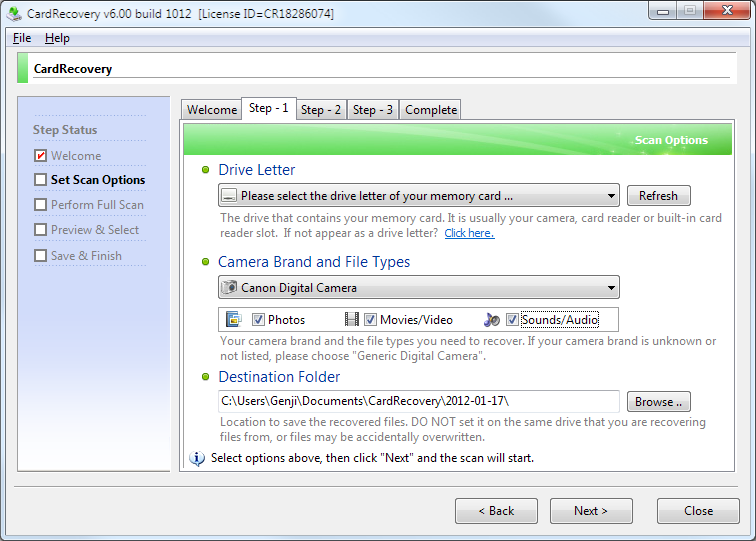The height and width of the screenshot is (541, 756).
Task: Click green bullet next to Destination Folder
Action: [205, 377]
